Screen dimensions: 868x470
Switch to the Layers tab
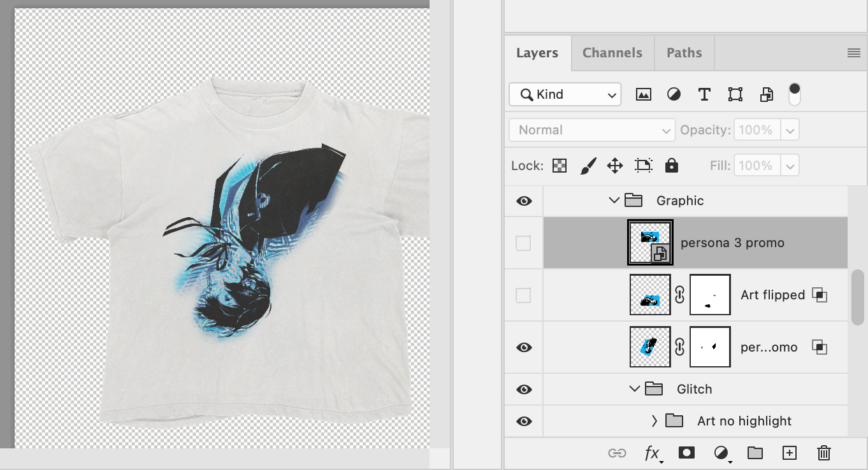[537, 53]
